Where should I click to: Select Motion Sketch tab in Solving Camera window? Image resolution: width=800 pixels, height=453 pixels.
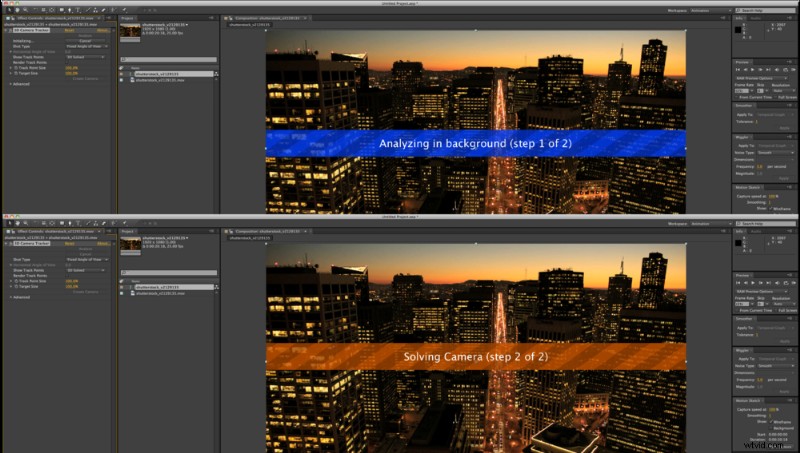(x=748, y=400)
